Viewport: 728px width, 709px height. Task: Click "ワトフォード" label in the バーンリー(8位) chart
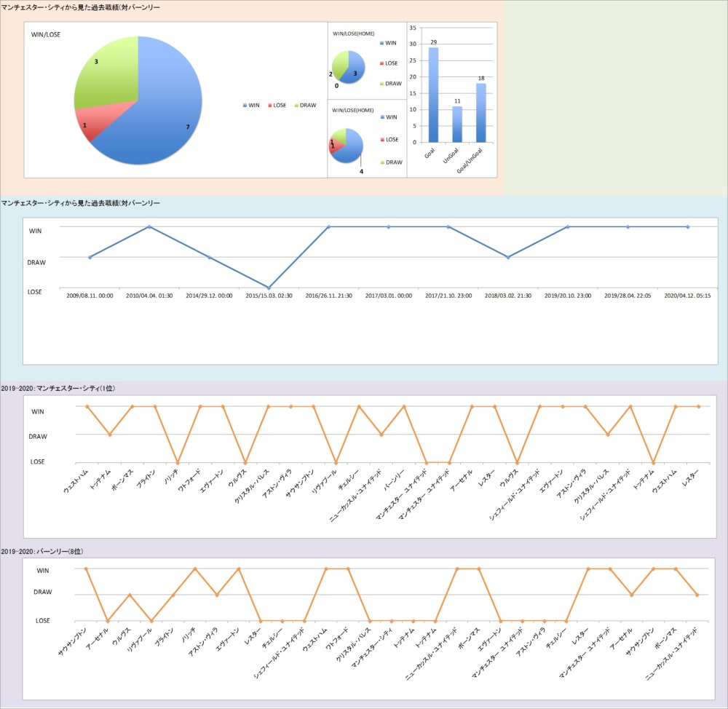tap(338, 638)
